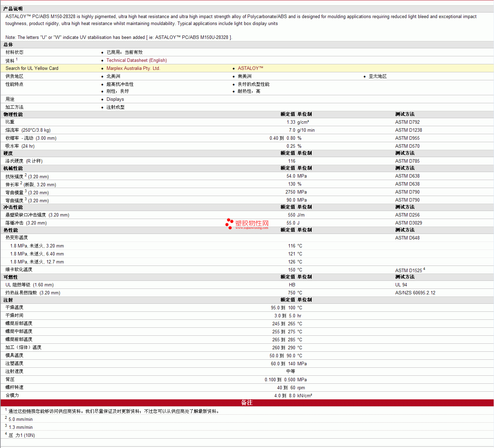Viewport: 494px width, 448px height.
Task: Select the red 备注 notes bar
Action: pyautogui.click(x=247, y=403)
